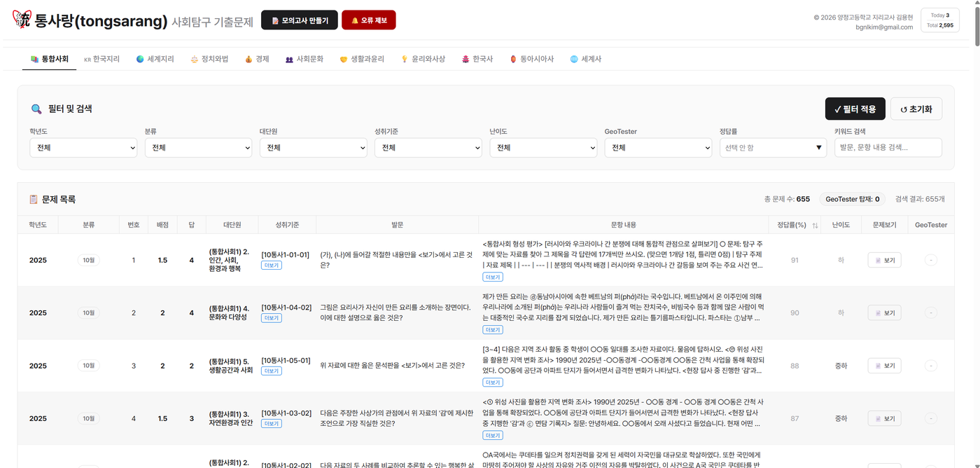This screenshot has height=468, width=980.
Task: Click 보기 button for question 1
Action: (885, 260)
